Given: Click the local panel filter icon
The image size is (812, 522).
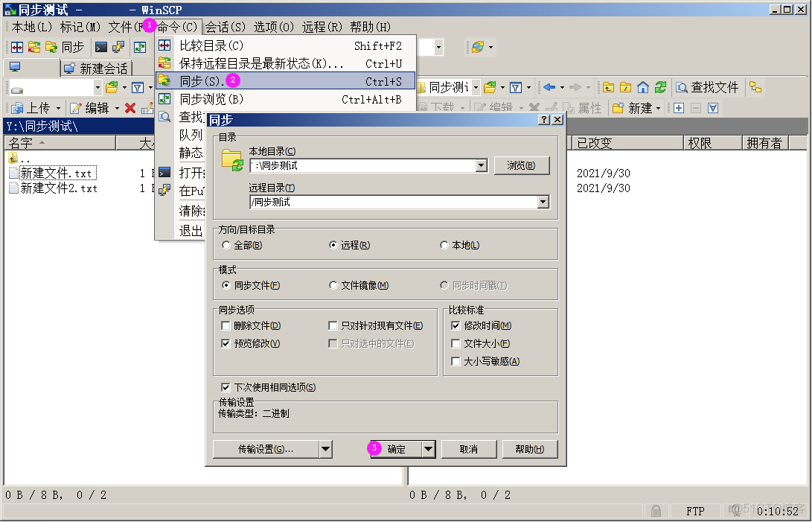Looking at the screenshot, I should click(137, 88).
